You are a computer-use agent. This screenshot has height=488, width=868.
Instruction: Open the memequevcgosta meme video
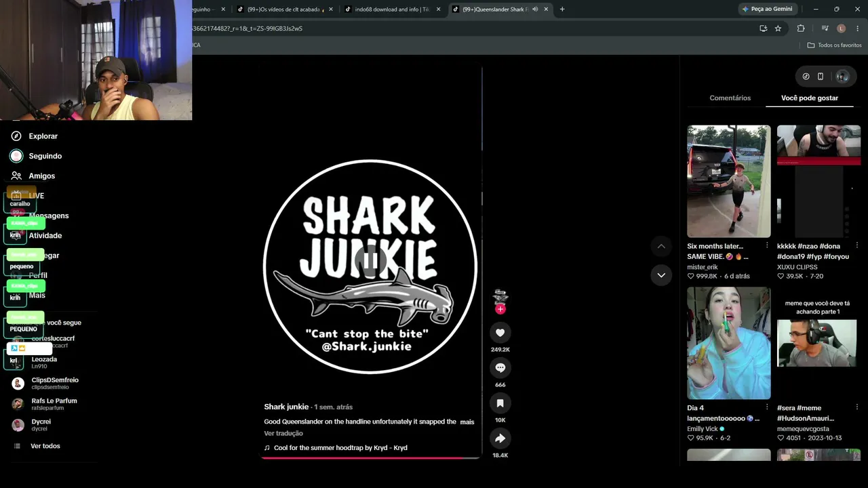pos(818,343)
